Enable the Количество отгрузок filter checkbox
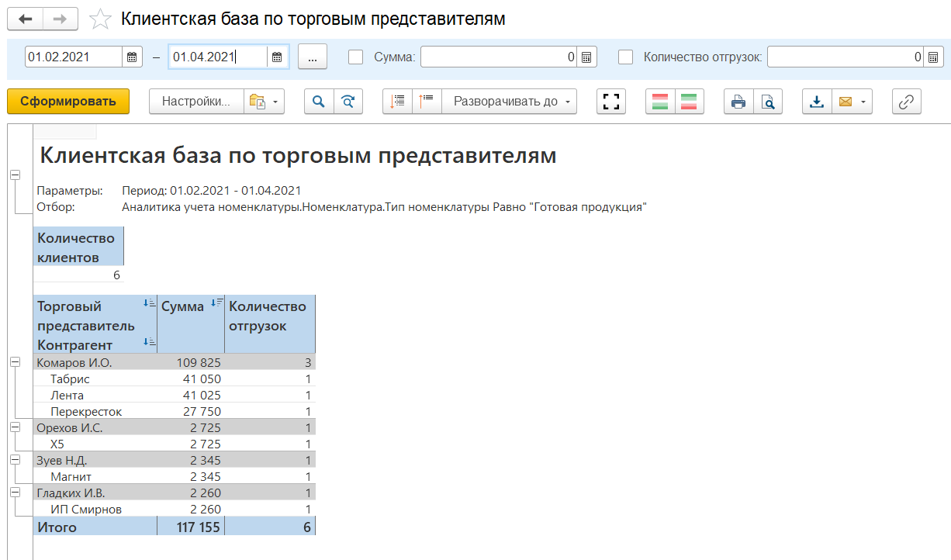The width and height of the screenshot is (951, 560). [x=626, y=57]
